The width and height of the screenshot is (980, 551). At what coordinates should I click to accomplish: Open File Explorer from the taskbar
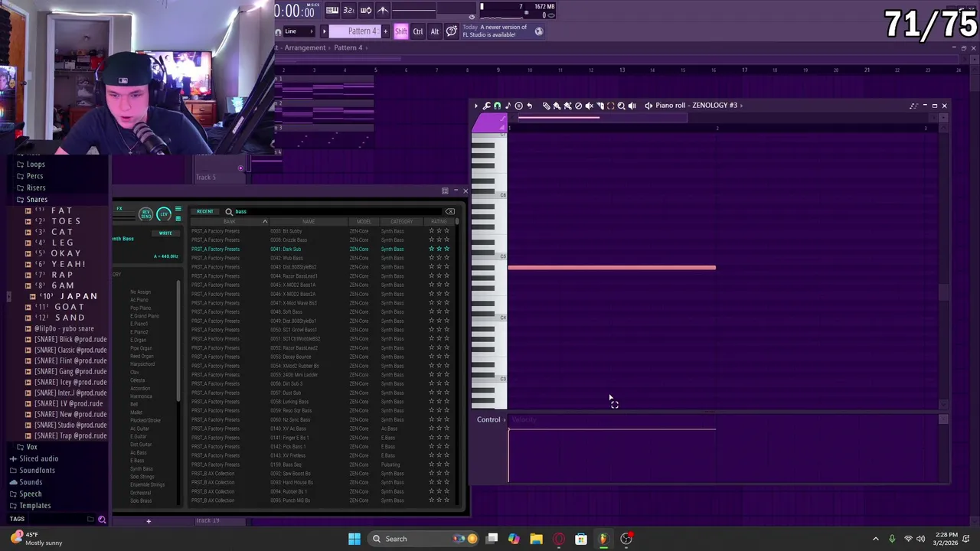point(536,539)
